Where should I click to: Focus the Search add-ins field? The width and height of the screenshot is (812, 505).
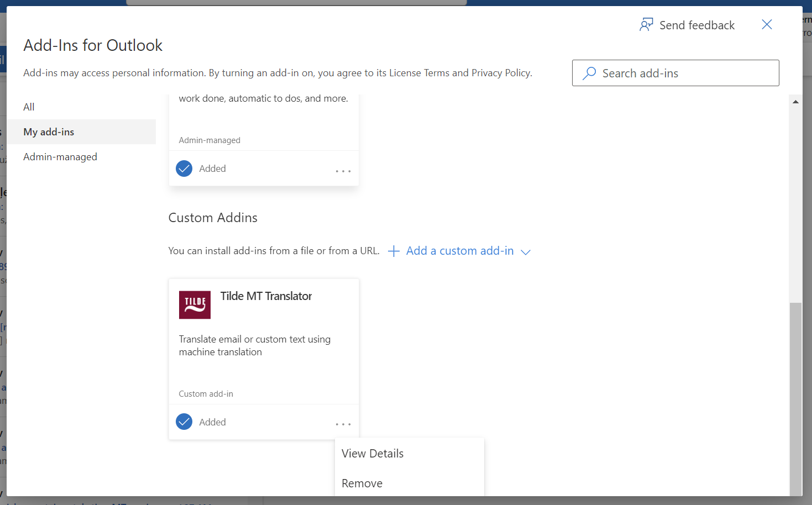675,73
